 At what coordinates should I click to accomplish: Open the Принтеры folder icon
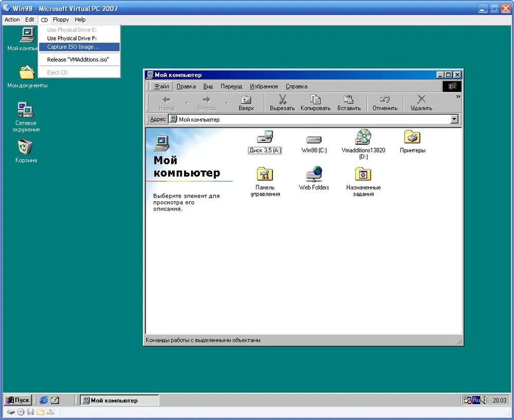pyautogui.click(x=412, y=138)
